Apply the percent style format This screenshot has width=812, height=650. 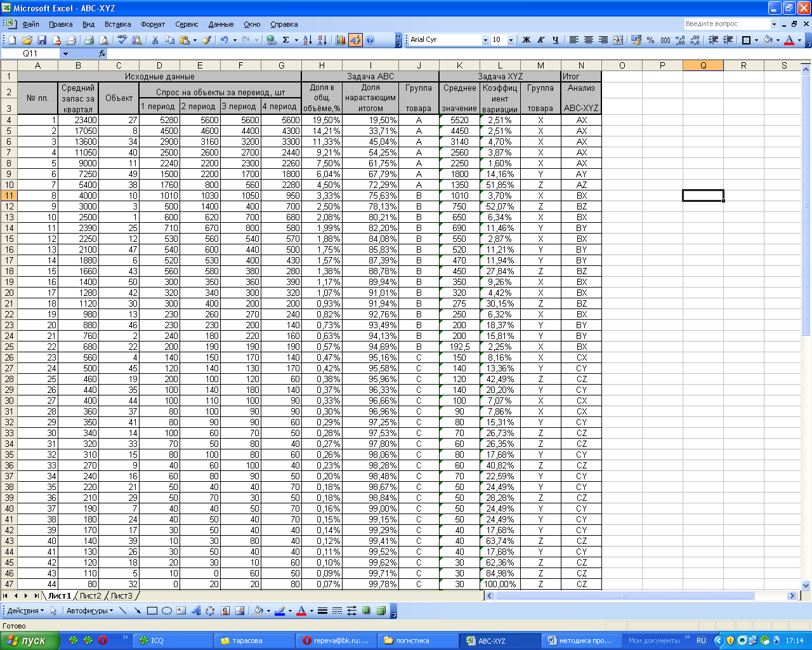(x=650, y=40)
